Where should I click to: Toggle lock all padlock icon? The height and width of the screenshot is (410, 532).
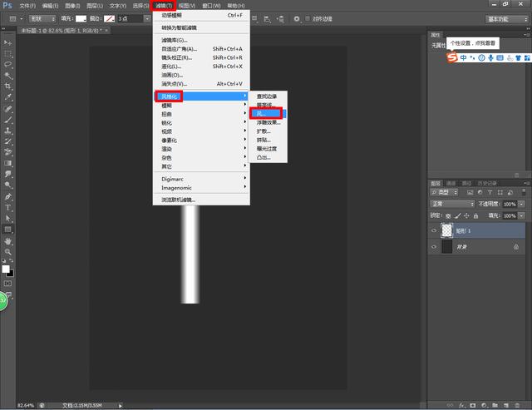pos(475,215)
